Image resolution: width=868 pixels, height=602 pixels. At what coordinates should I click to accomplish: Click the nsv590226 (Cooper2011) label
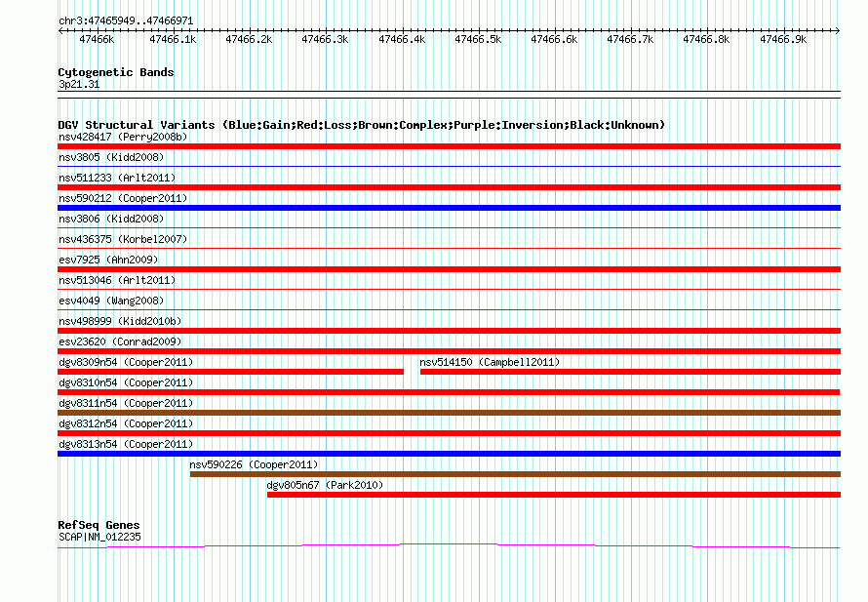[x=255, y=464]
